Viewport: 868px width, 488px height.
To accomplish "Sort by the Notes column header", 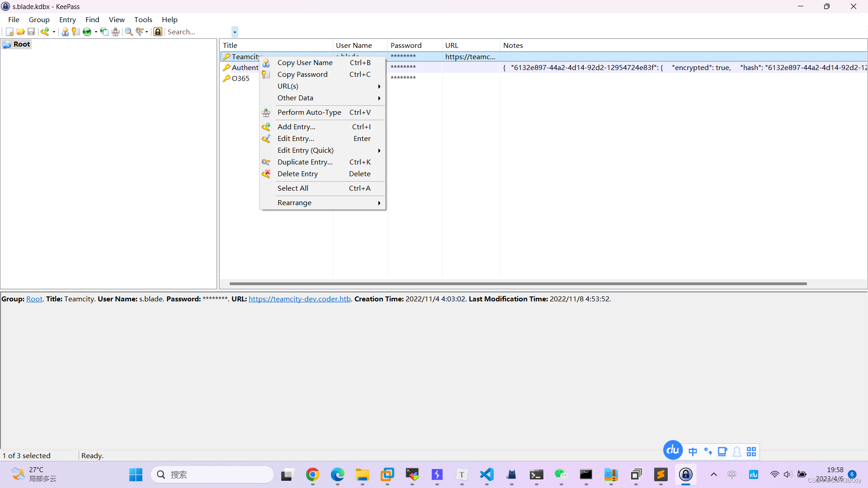I will click(x=684, y=45).
